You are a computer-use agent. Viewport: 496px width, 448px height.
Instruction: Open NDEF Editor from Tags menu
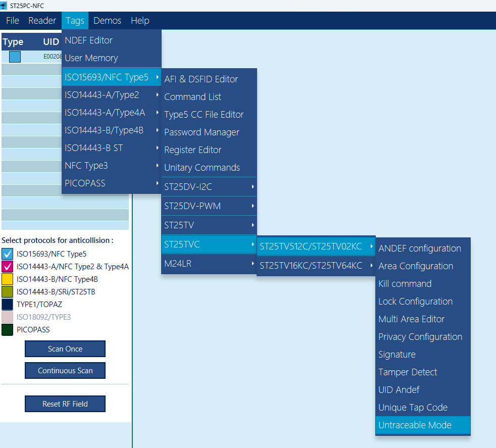click(111, 40)
